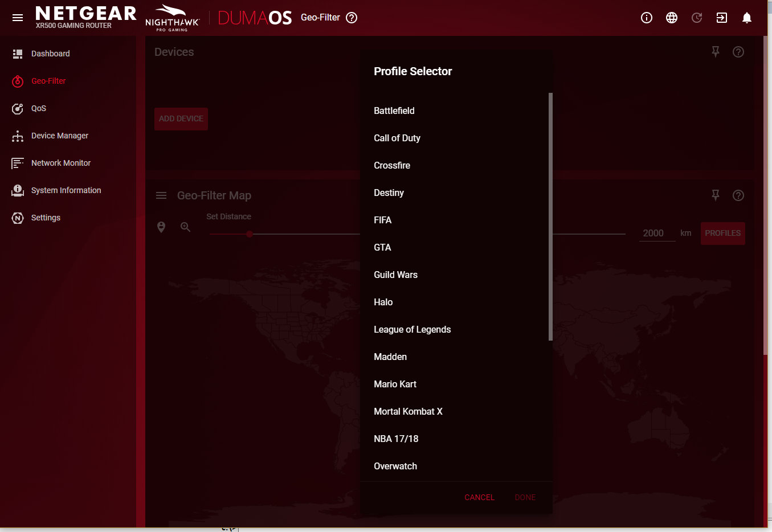Open the info circle icon in header
The image size is (772, 532).
647,18
